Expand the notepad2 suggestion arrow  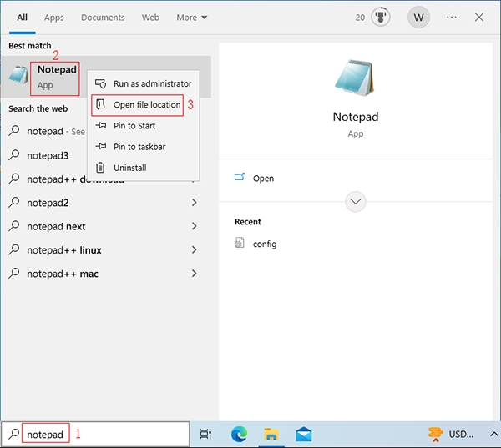194,203
